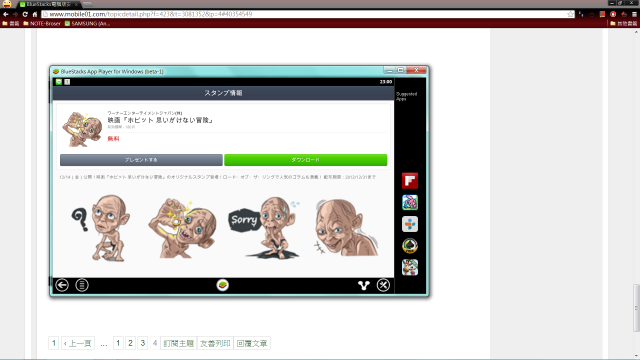Open the spade emblem suggested app
The width and height of the screenshot is (640, 360).
pos(410,246)
